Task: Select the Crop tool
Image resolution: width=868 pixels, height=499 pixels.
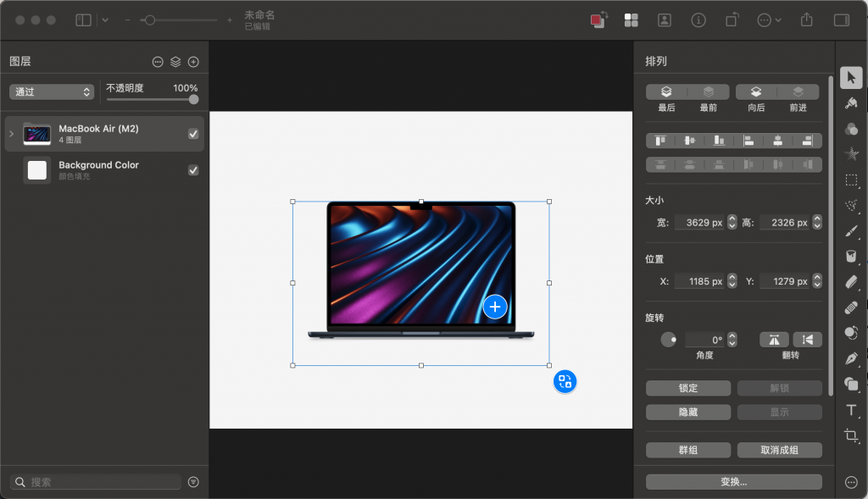Action: pos(851,436)
